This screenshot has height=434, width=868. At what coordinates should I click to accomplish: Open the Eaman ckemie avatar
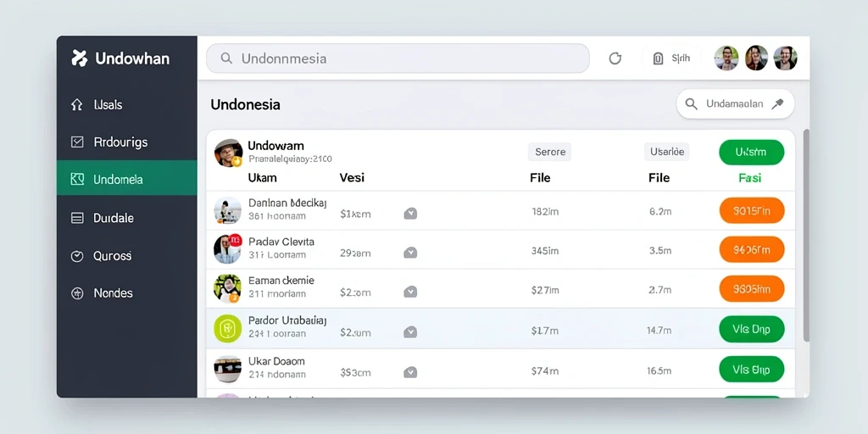coord(227,288)
